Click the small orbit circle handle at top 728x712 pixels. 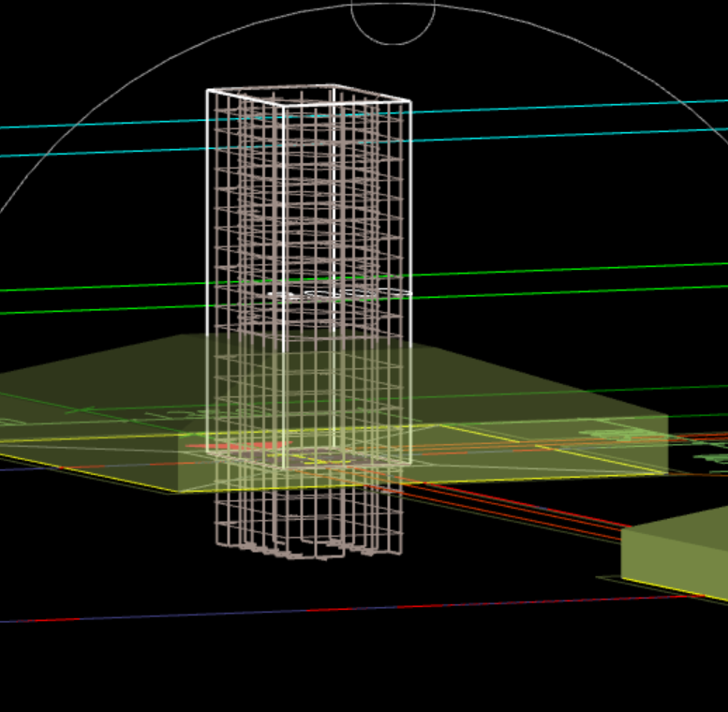393,22
